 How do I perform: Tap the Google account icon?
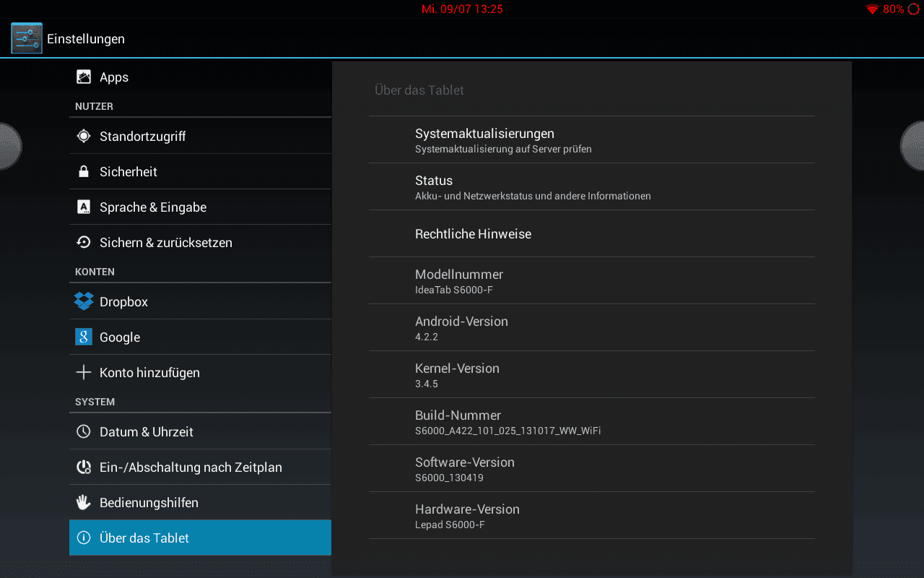pyautogui.click(x=84, y=337)
